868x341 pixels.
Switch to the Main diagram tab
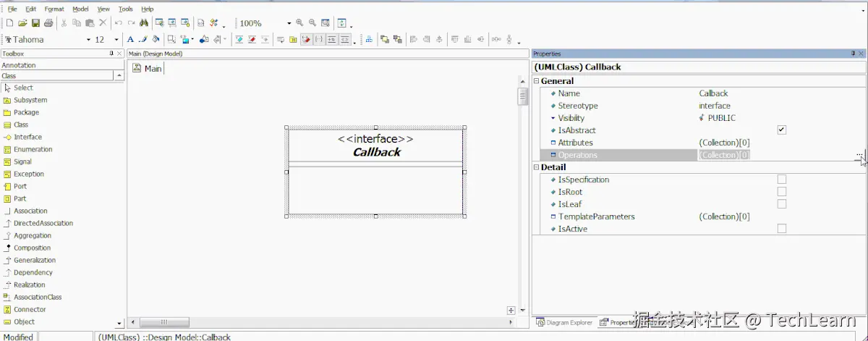coord(148,68)
